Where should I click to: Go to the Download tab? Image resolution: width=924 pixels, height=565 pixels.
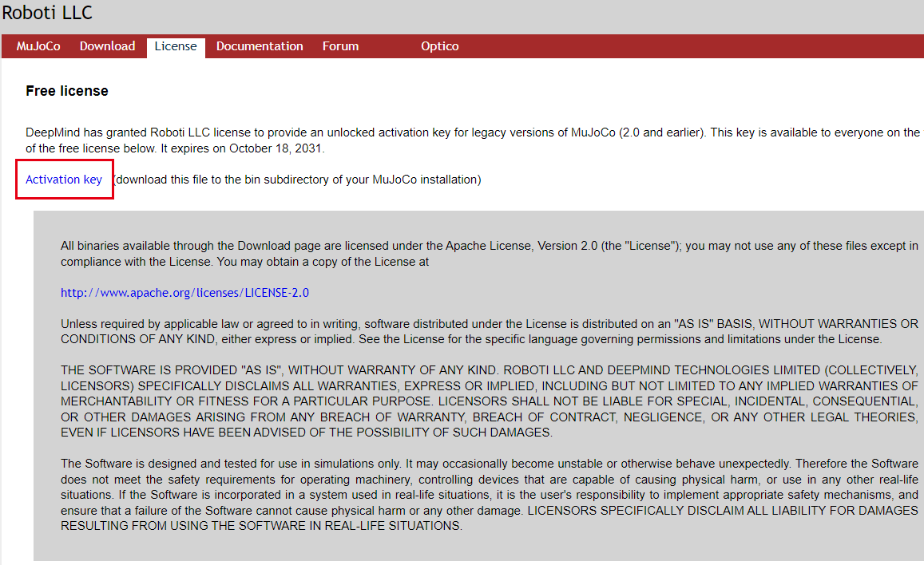pyautogui.click(x=107, y=46)
